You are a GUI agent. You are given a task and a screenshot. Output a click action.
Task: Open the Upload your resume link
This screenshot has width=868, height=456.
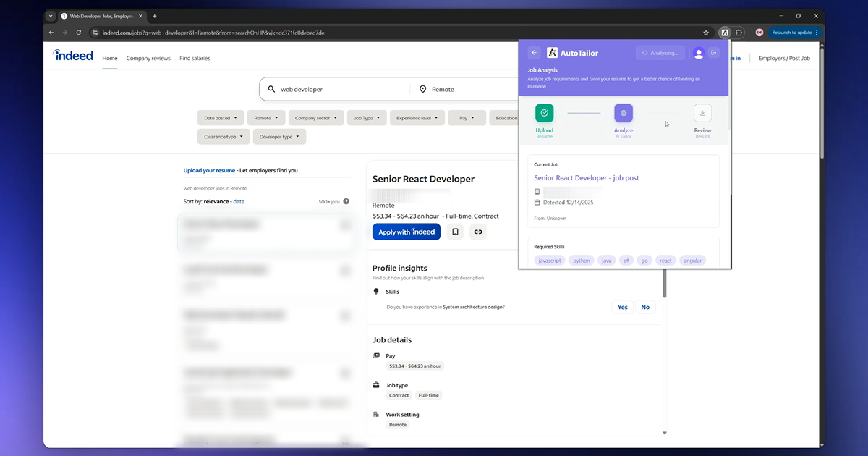(210, 170)
